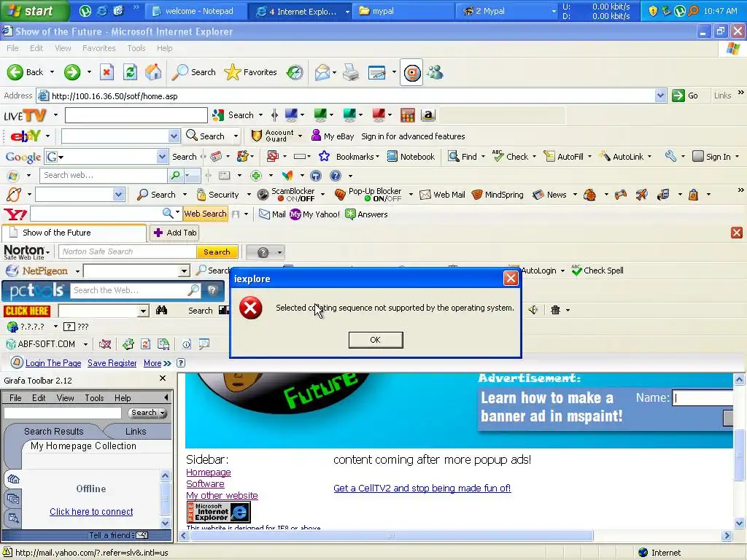Click the Messenger people icon
The width and height of the screenshot is (747, 560).
pyautogui.click(x=435, y=72)
